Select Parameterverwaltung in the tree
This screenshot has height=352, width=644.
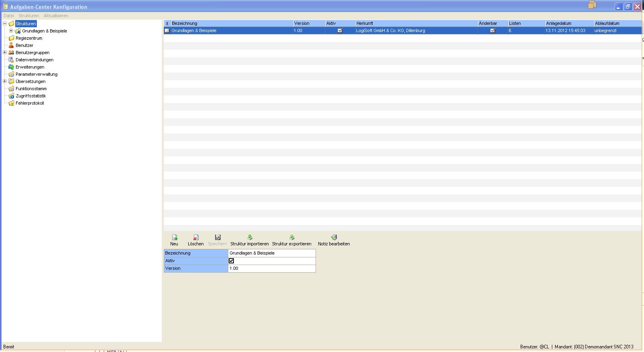pyautogui.click(x=36, y=74)
